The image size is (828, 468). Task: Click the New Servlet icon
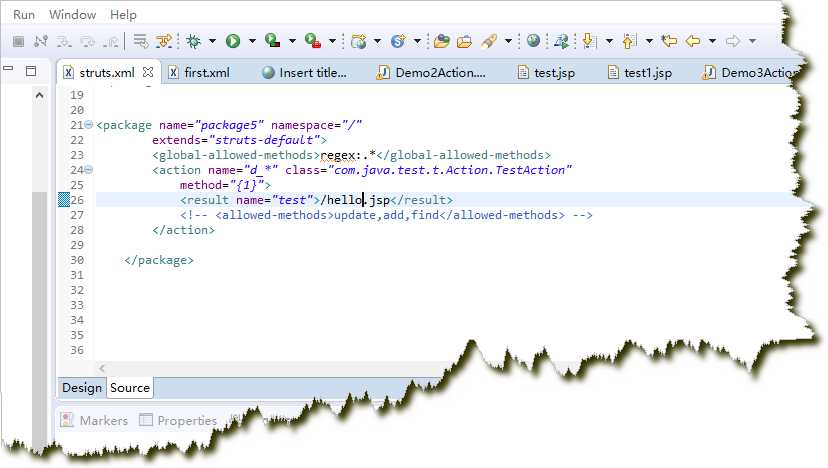point(398,41)
